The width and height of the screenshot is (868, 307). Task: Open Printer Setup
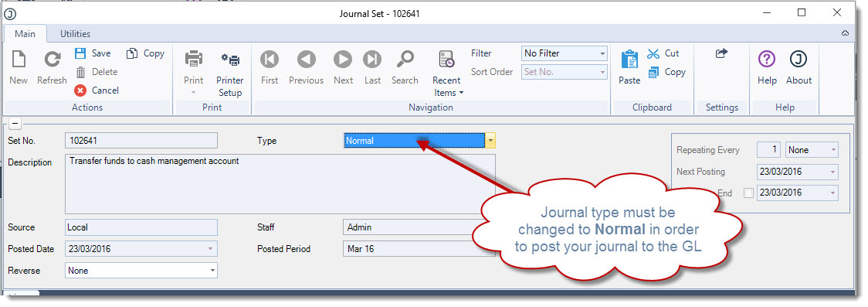click(x=229, y=73)
